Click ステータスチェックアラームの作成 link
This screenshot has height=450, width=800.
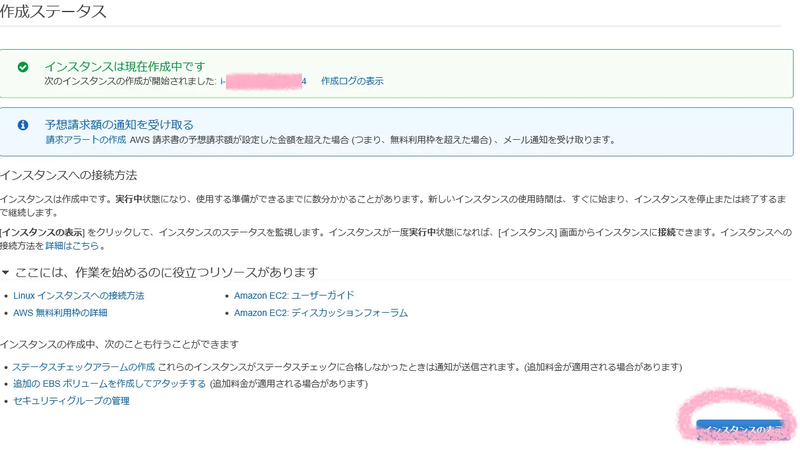[x=84, y=367]
